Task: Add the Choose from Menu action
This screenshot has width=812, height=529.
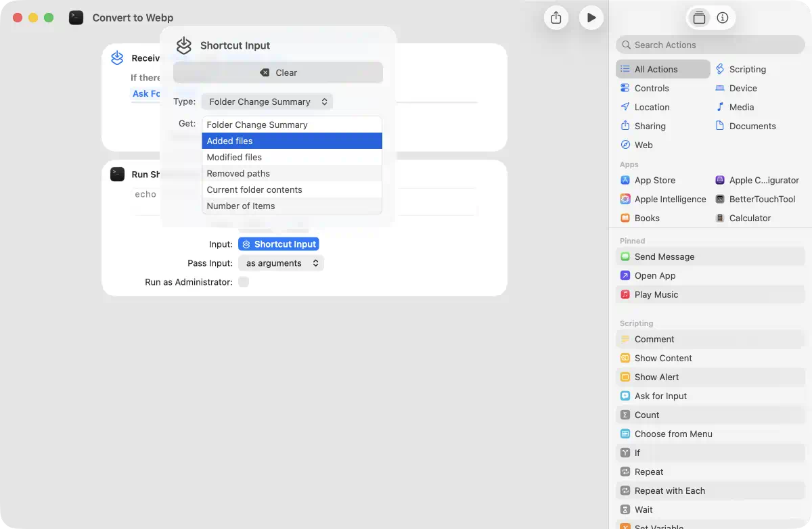Action: [x=673, y=434]
